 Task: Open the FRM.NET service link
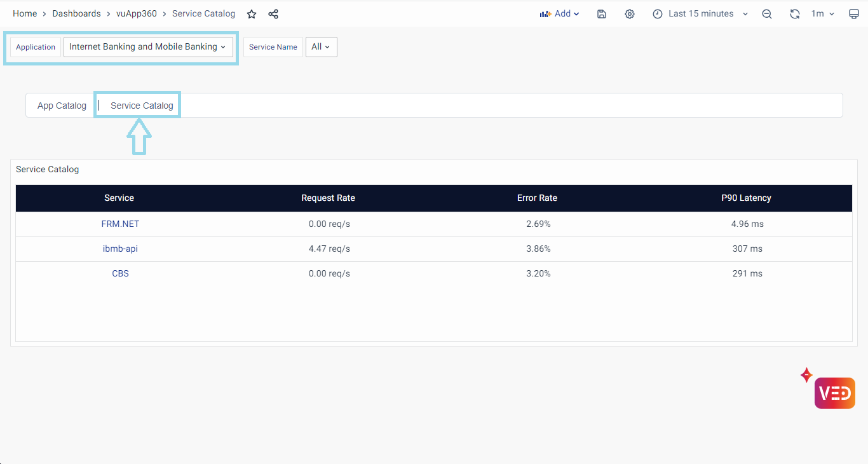coord(120,224)
